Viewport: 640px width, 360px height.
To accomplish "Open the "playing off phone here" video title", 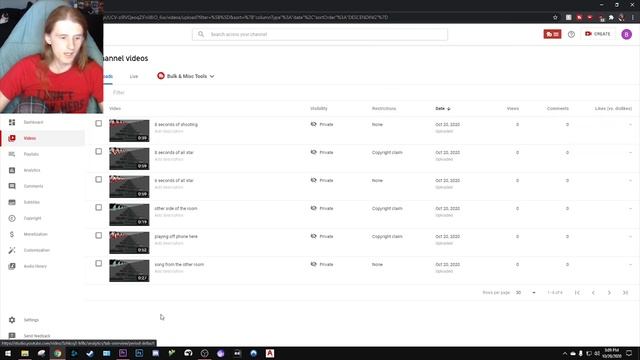I will click(176, 236).
